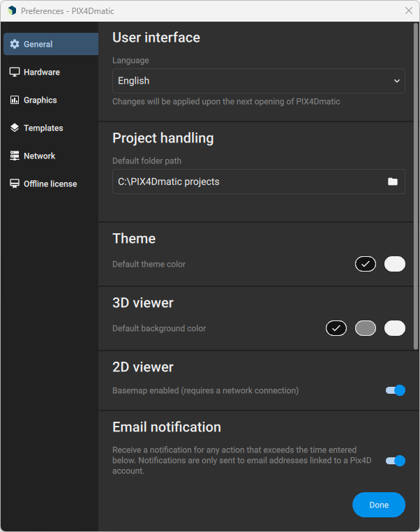420x532 pixels.
Task: Click the Offline license icon
Action: click(15, 184)
